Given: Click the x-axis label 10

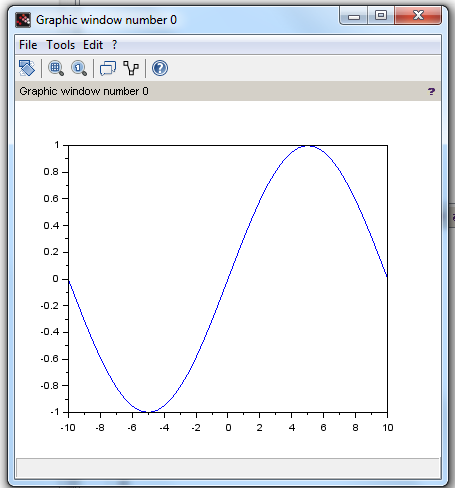Looking at the screenshot, I should pyautogui.click(x=388, y=428).
